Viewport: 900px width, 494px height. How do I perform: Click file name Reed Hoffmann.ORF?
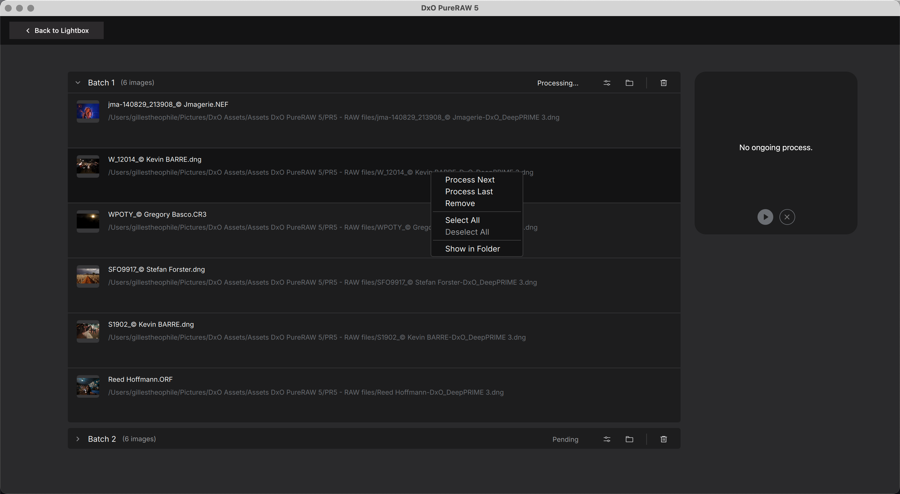click(140, 379)
